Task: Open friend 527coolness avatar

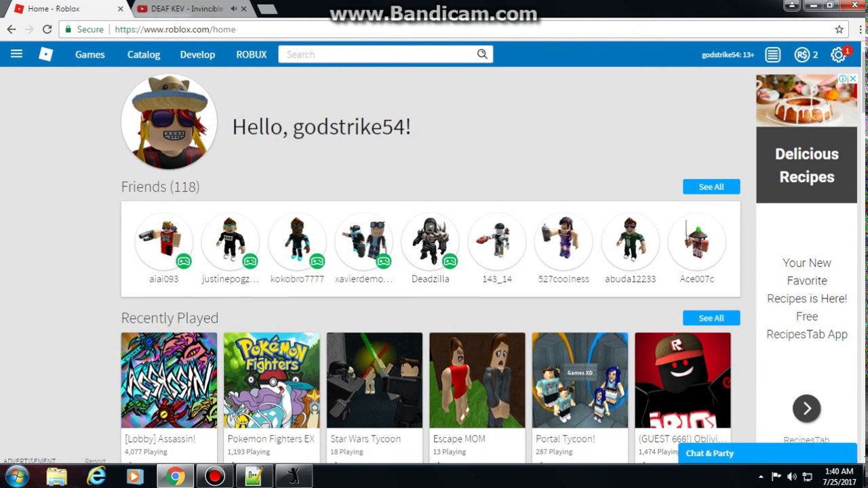Action: 564,241
